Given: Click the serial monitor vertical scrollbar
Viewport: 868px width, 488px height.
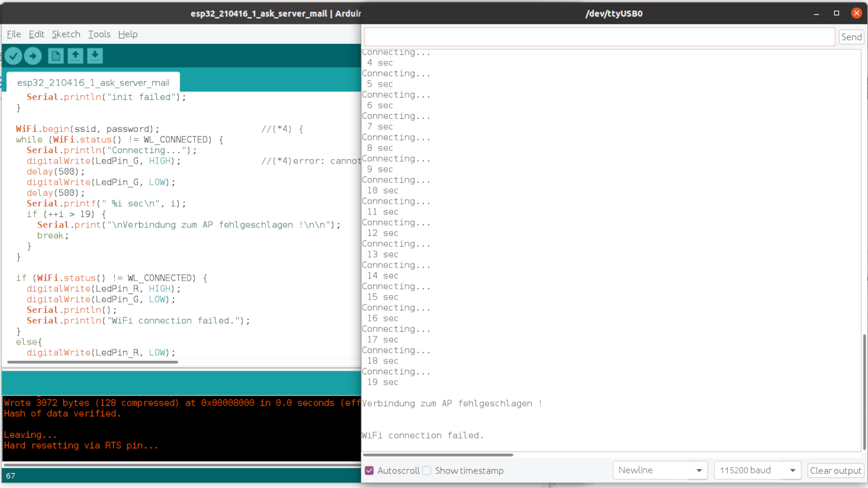Looking at the screenshot, I should click(864, 392).
